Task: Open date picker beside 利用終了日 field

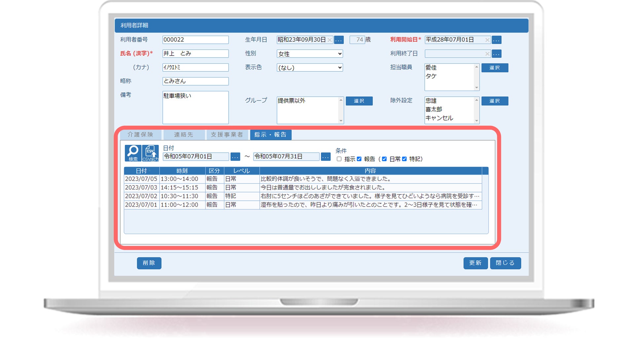Action: point(496,54)
